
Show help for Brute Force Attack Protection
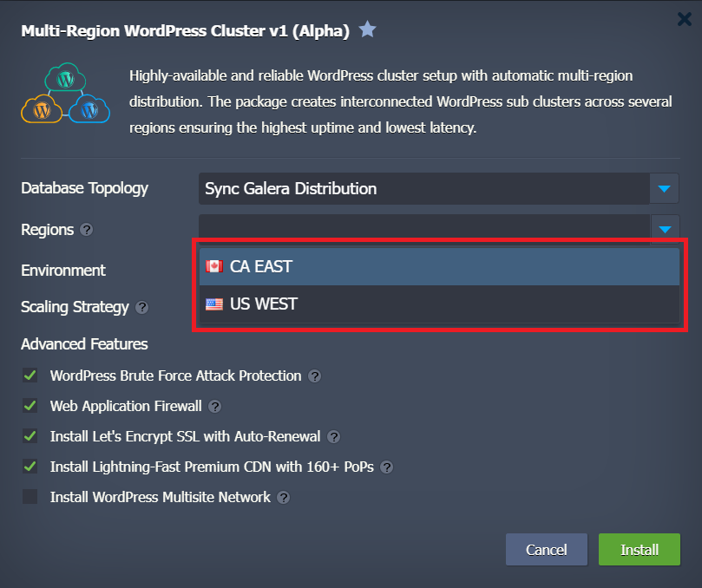pyautogui.click(x=315, y=376)
